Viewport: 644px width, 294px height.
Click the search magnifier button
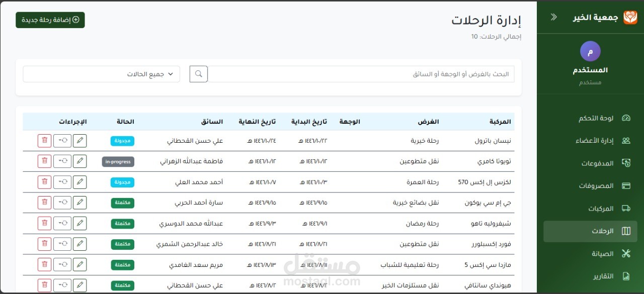[199, 74]
